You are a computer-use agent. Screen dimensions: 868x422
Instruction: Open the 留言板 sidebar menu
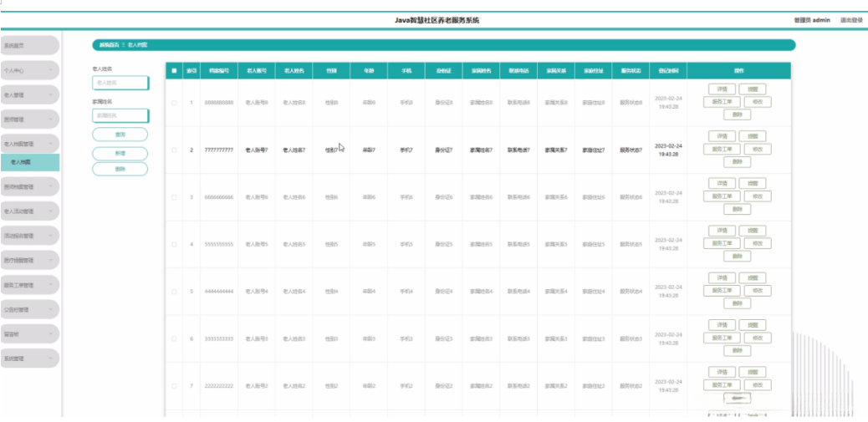29,334
